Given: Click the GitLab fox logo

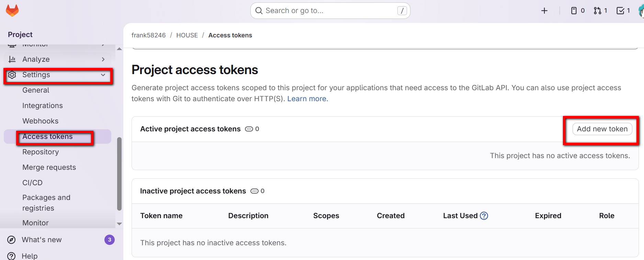Looking at the screenshot, I should (12, 11).
